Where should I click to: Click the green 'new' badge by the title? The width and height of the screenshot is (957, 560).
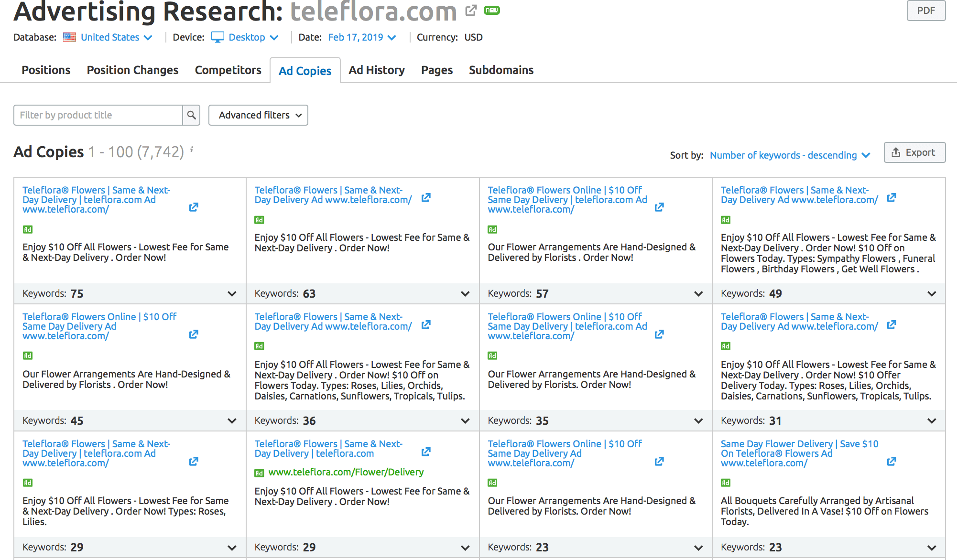tap(491, 10)
